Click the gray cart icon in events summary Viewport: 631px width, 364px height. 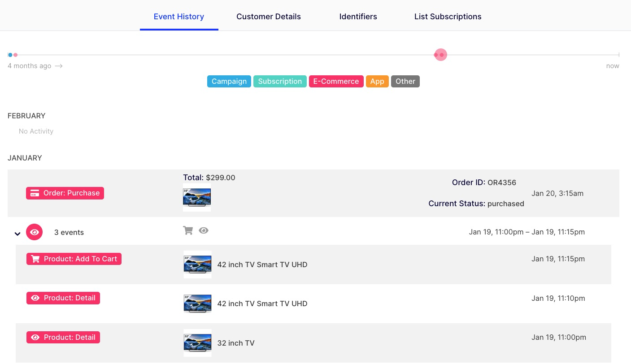(x=188, y=230)
